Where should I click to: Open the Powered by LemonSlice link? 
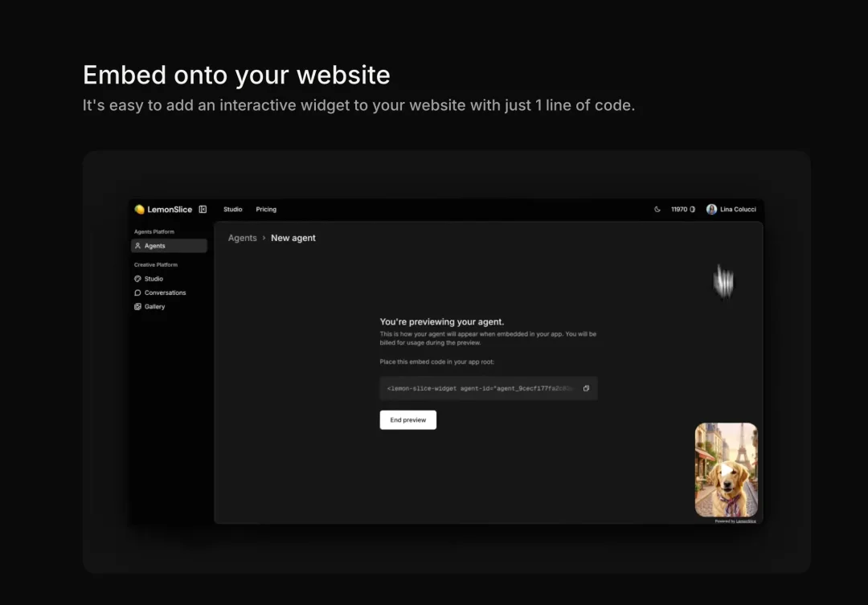tap(735, 521)
